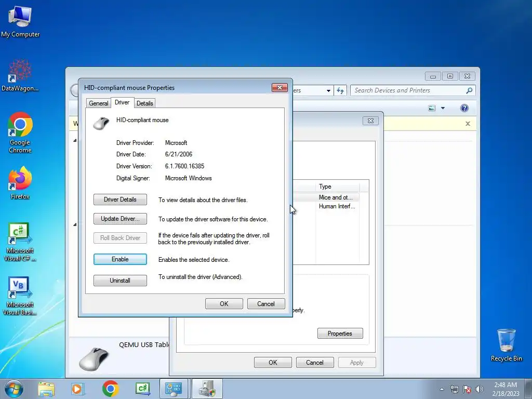Select the Driver tab
This screenshot has width=532, height=399.
click(122, 102)
